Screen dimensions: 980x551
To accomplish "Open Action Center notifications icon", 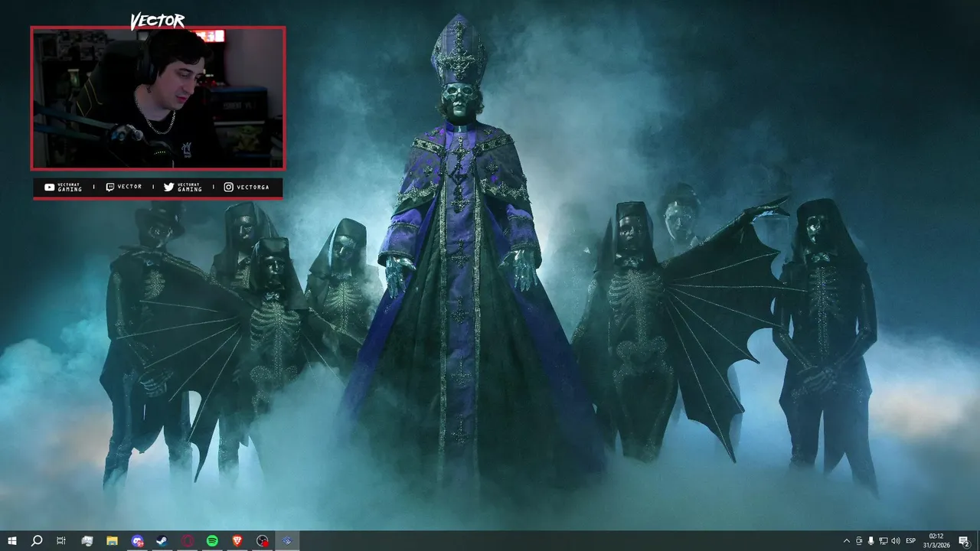I will 964,541.
